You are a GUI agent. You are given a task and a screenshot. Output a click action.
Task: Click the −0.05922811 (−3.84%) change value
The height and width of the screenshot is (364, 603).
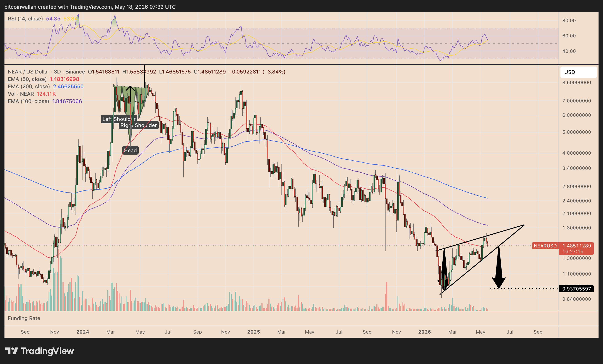[257, 72]
